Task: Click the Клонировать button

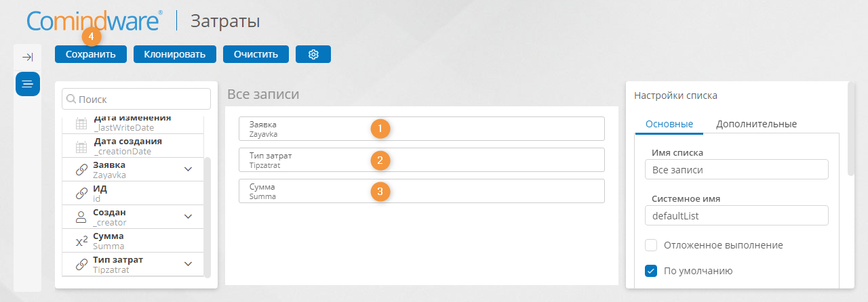Action: coord(174,54)
